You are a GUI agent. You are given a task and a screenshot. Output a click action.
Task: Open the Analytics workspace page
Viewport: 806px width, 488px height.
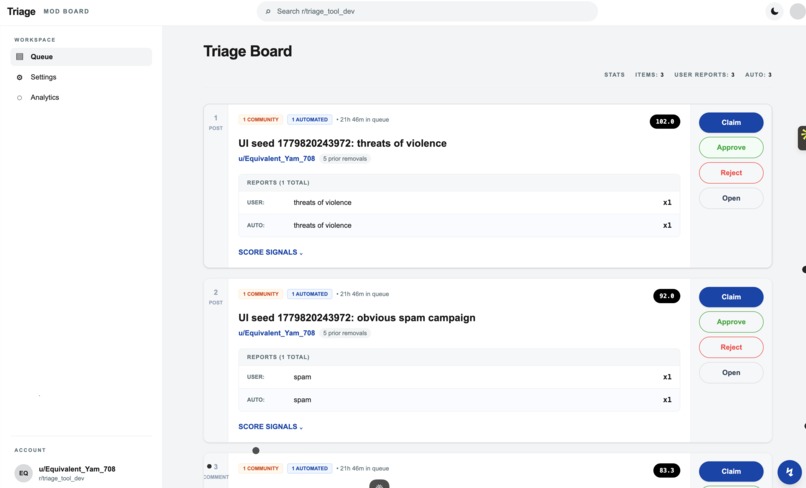[81, 97]
